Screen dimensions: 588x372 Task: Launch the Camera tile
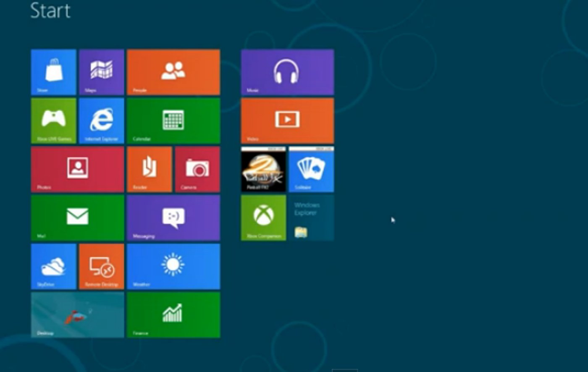tap(197, 169)
